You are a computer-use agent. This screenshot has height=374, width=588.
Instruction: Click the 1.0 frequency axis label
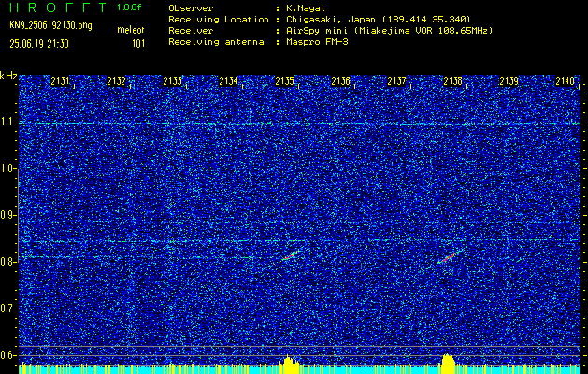click(8, 169)
